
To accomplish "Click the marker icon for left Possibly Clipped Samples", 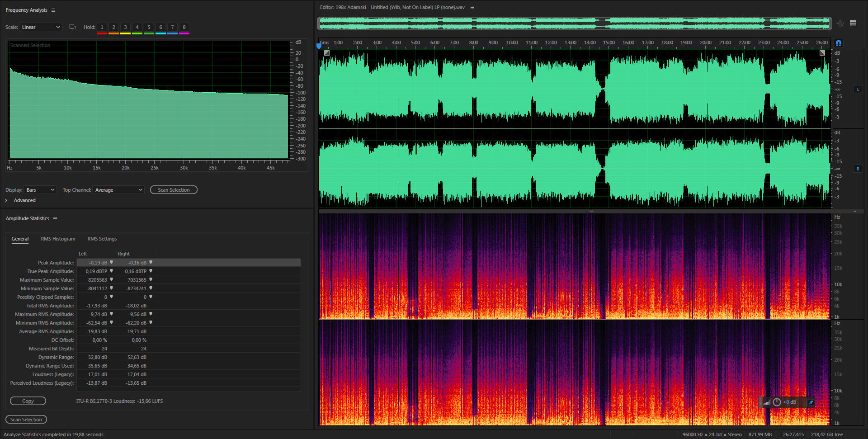I will pos(112,297).
